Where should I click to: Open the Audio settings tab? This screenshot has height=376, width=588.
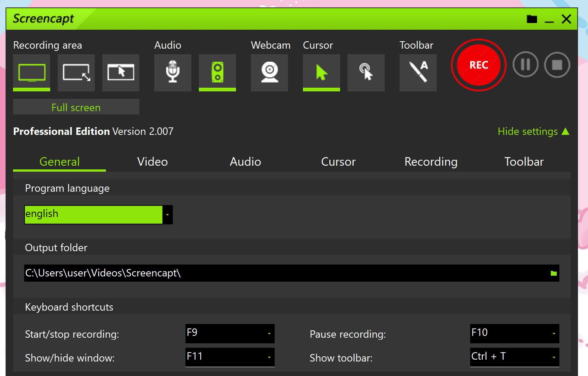(x=245, y=162)
